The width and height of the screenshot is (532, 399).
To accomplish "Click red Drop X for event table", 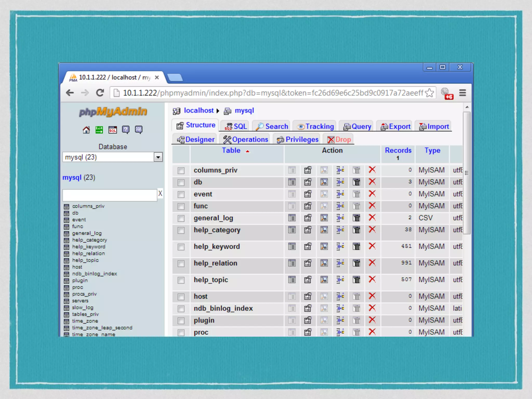I will [x=372, y=194].
